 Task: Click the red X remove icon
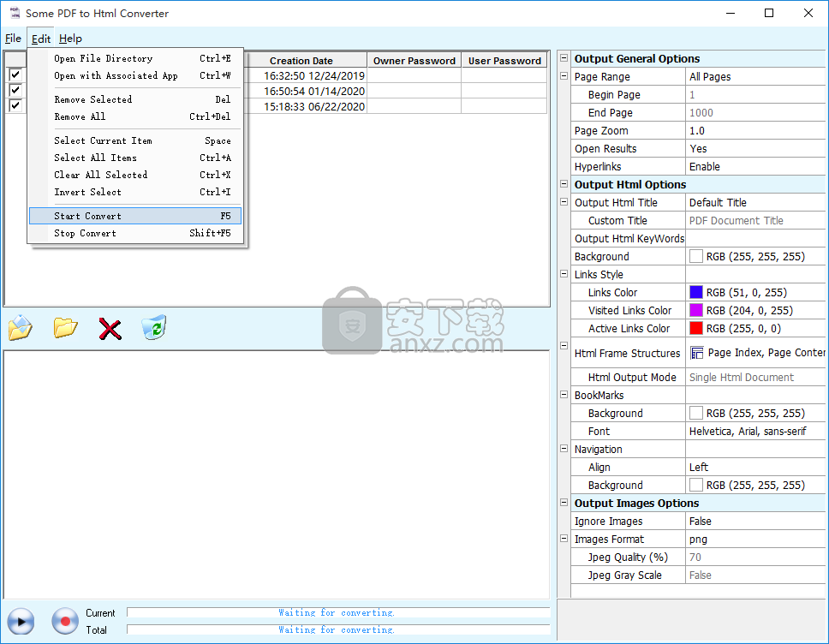pyautogui.click(x=110, y=329)
